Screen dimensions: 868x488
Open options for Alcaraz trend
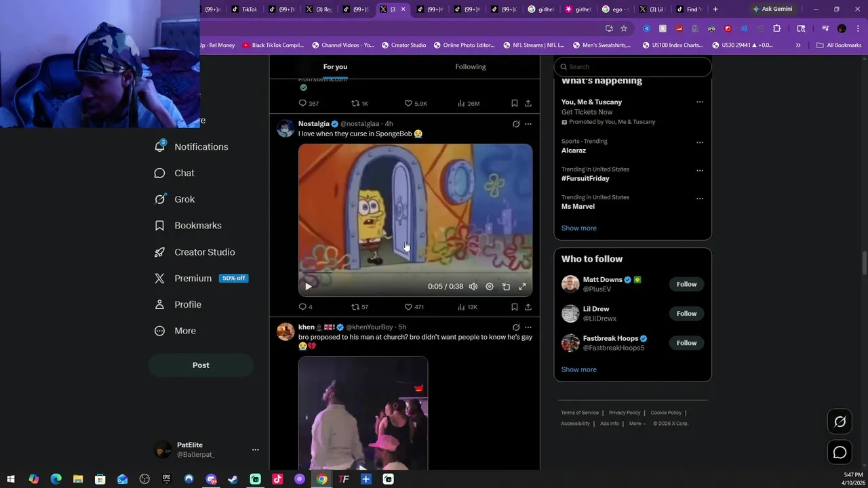700,142
